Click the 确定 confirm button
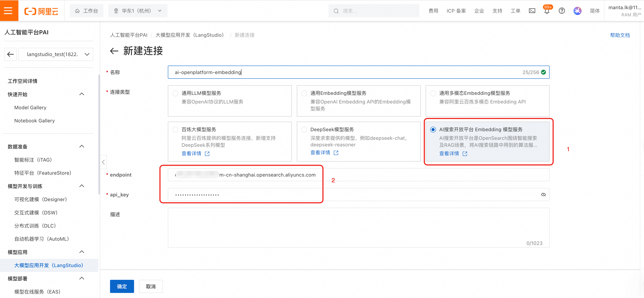Viewport: 644px width, 298px height. point(122,286)
